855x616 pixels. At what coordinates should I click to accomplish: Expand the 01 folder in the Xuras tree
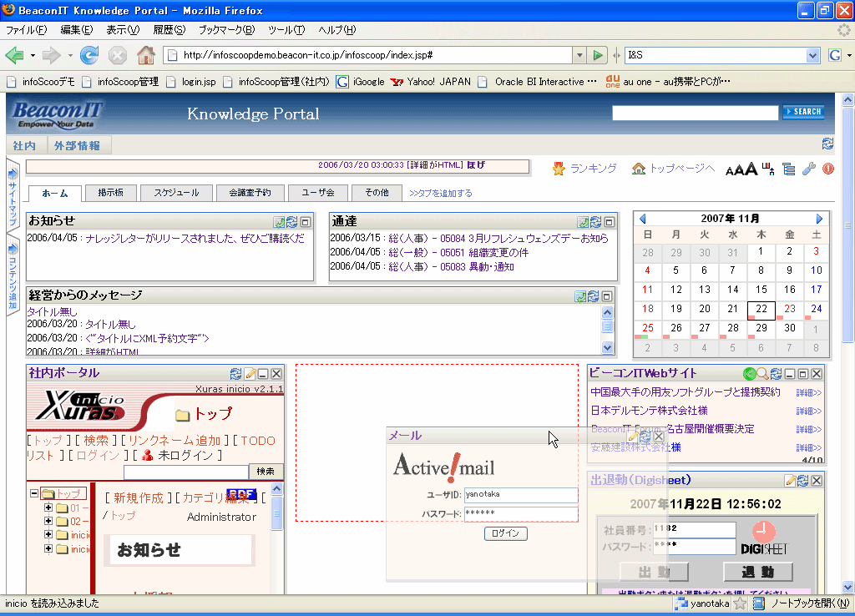48,507
